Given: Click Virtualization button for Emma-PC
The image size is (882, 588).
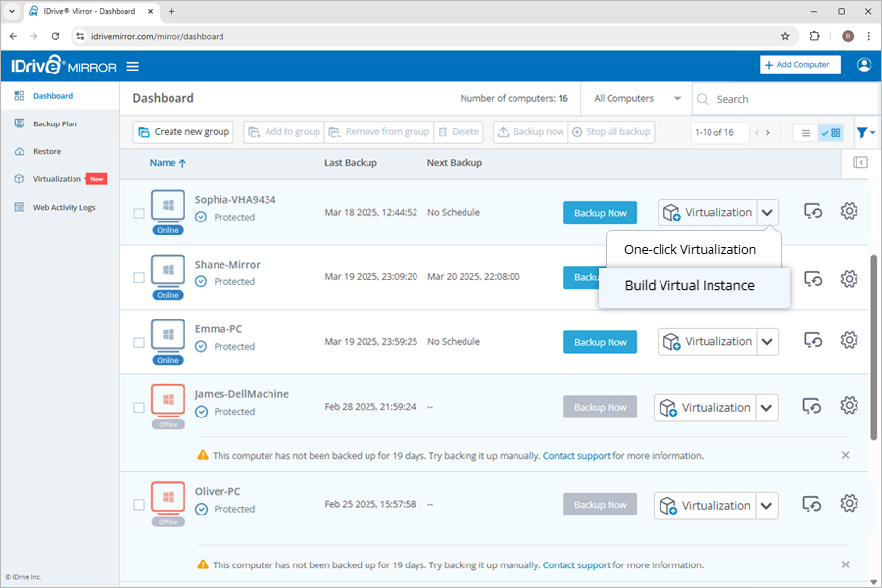Looking at the screenshot, I should pos(707,342).
